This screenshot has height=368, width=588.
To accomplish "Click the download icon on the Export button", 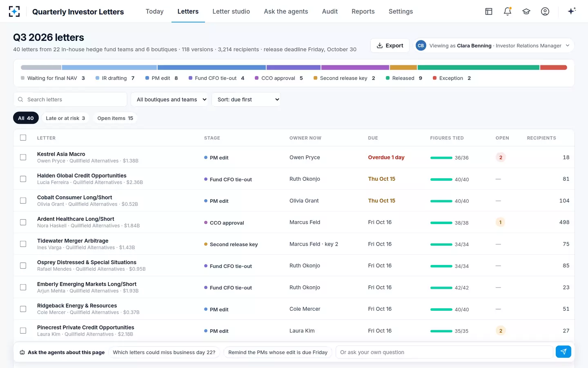I will 380,45.
